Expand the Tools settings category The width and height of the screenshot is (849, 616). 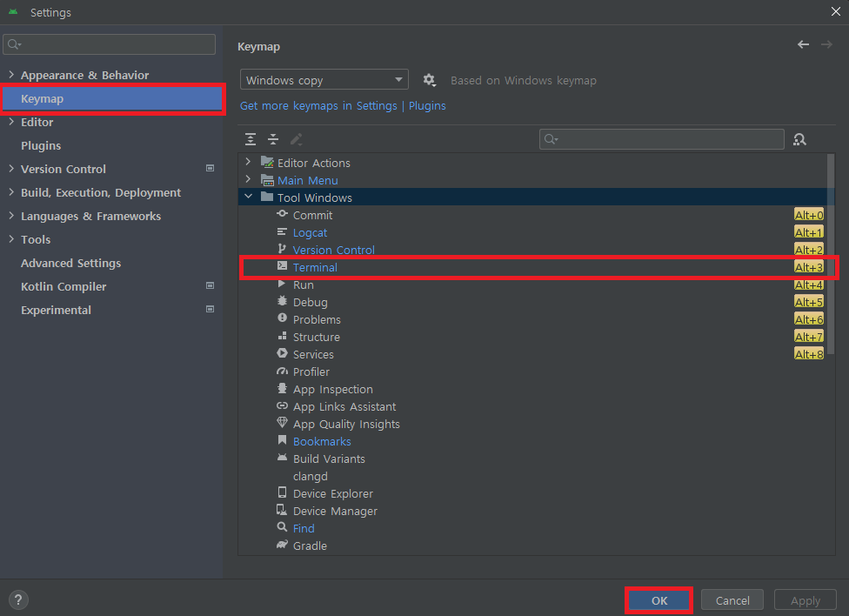pyautogui.click(x=11, y=239)
